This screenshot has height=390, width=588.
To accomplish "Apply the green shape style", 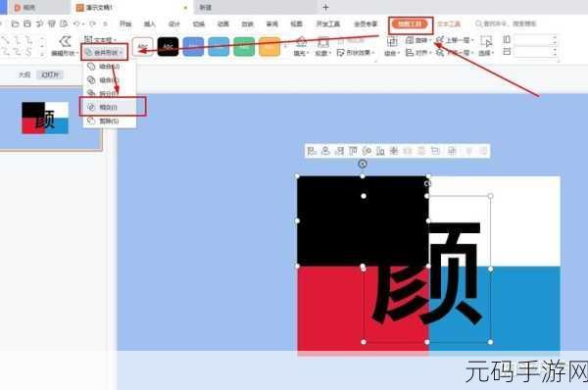I will pos(244,46).
